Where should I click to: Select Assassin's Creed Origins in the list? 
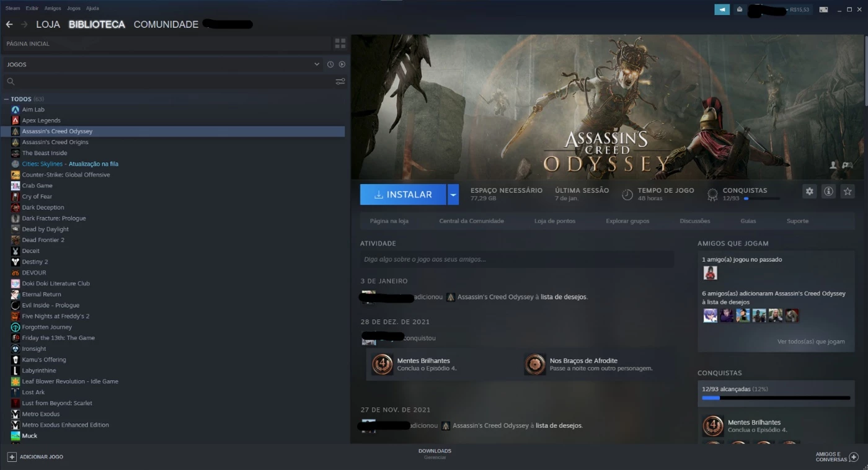55,142
